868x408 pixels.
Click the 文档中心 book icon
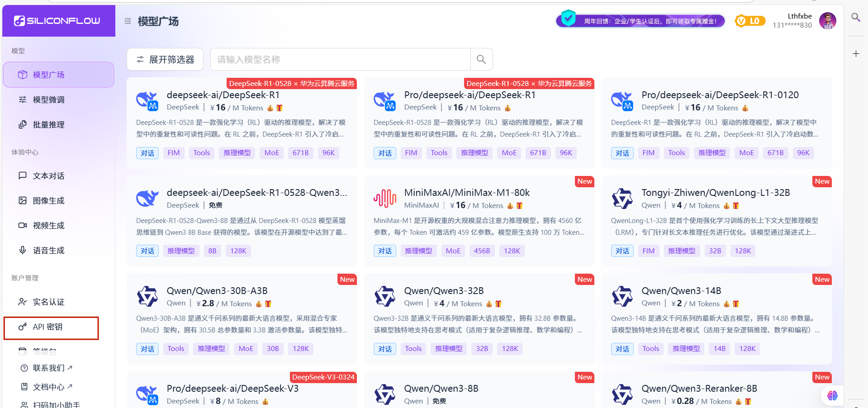click(x=24, y=387)
